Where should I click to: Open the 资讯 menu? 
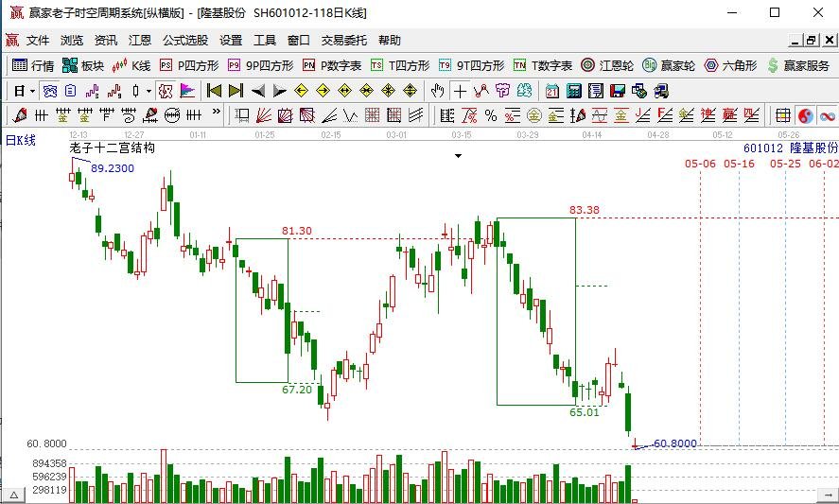(x=106, y=40)
